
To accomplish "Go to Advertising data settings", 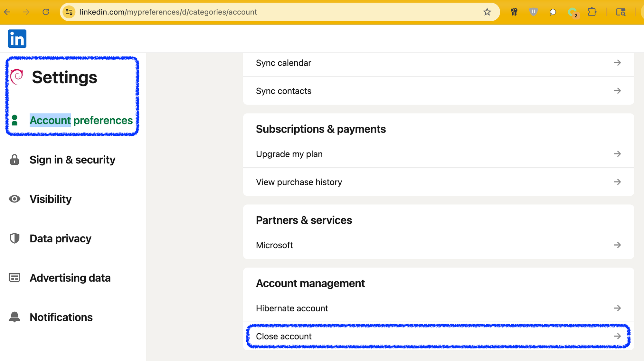I will tap(70, 278).
